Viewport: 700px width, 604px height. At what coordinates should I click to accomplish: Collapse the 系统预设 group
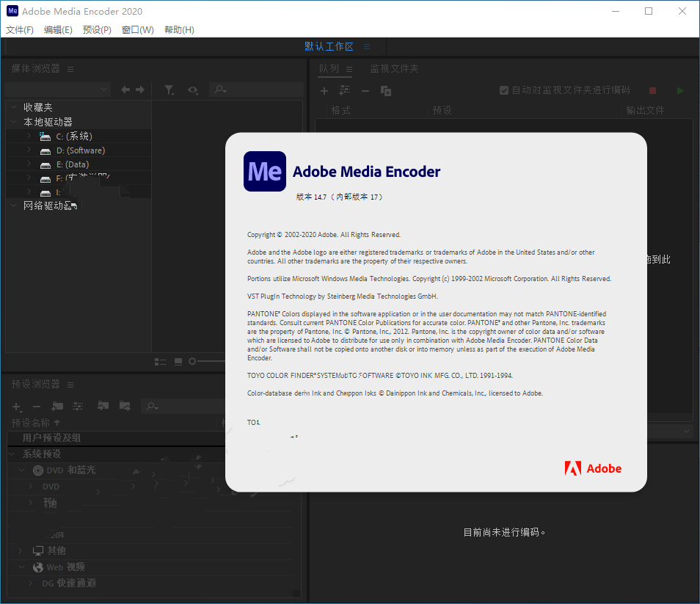(11, 454)
